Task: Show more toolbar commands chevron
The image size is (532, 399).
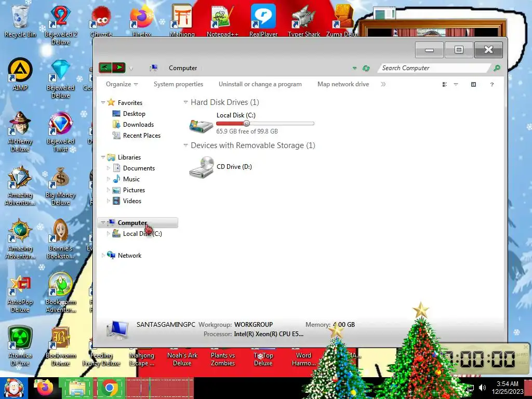Action: (x=383, y=84)
